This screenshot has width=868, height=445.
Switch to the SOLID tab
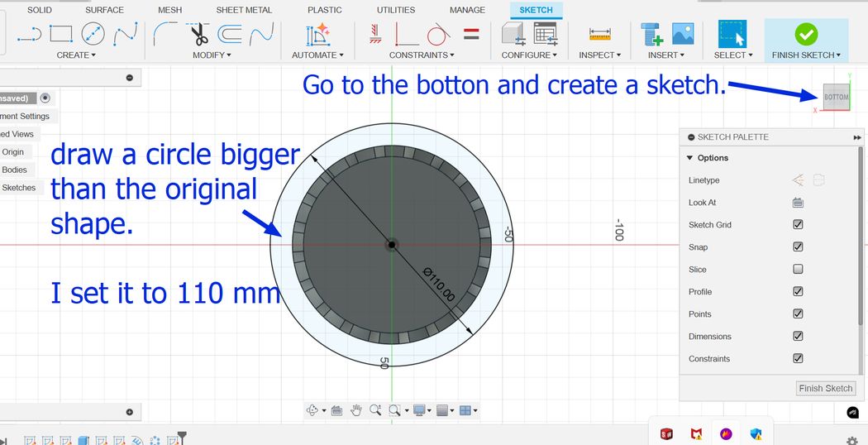pyautogui.click(x=40, y=10)
